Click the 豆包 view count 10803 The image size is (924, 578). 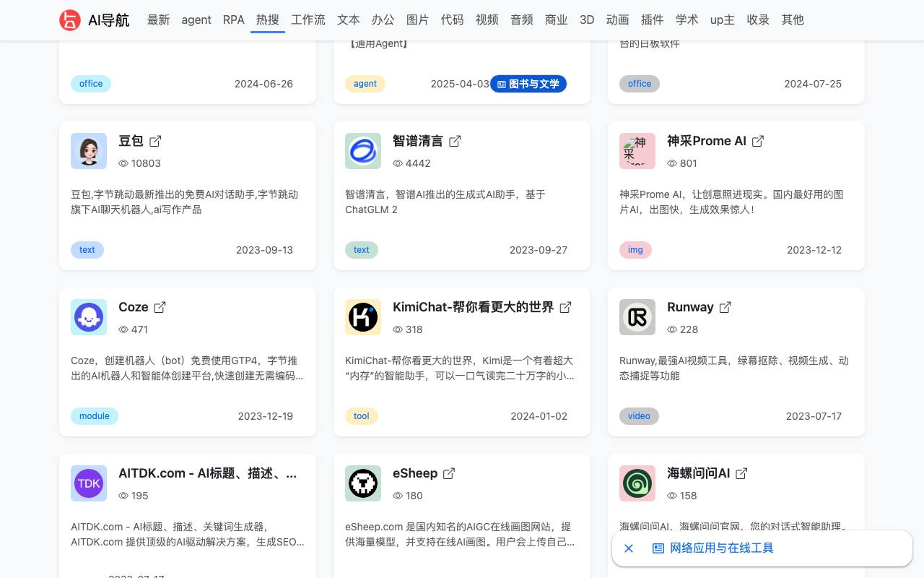[140, 163]
